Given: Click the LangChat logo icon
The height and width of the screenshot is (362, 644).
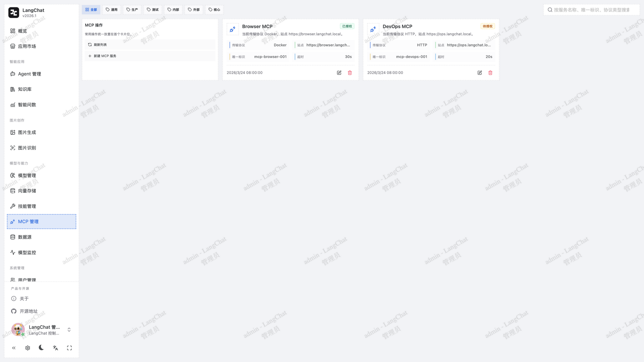Looking at the screenshot, I should point(14,13).
